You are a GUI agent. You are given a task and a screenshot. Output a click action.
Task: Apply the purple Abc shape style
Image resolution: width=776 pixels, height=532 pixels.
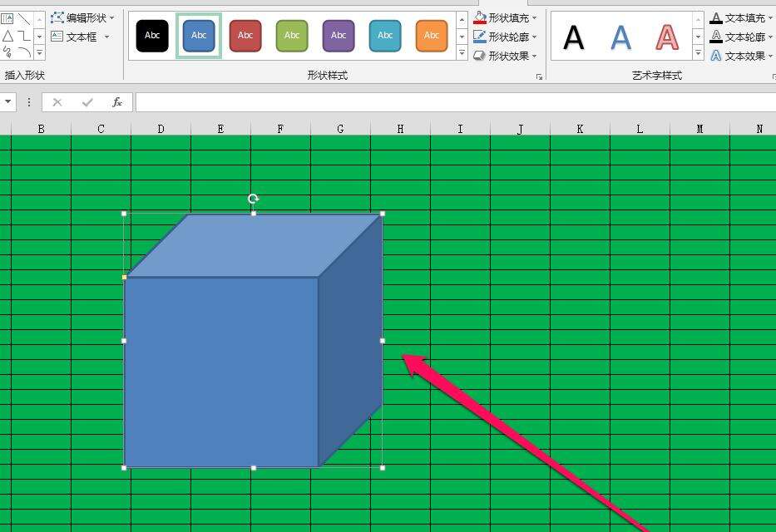tap(338, 36)
